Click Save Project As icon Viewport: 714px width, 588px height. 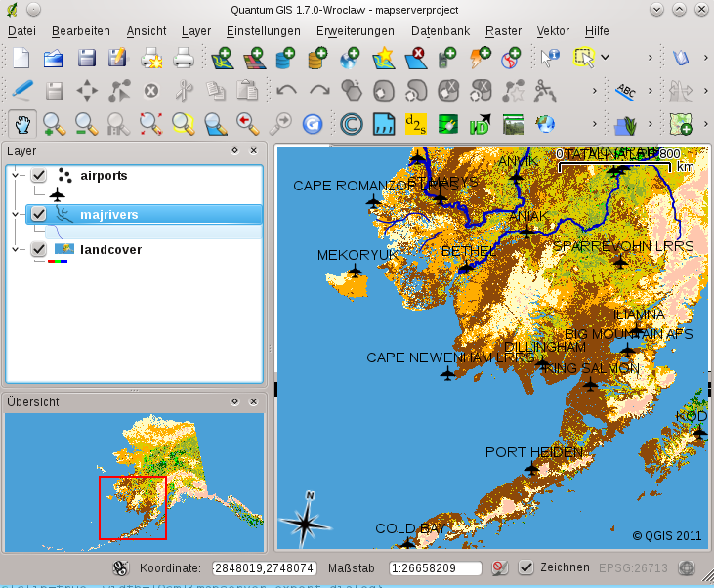click(x=117, y=58)
